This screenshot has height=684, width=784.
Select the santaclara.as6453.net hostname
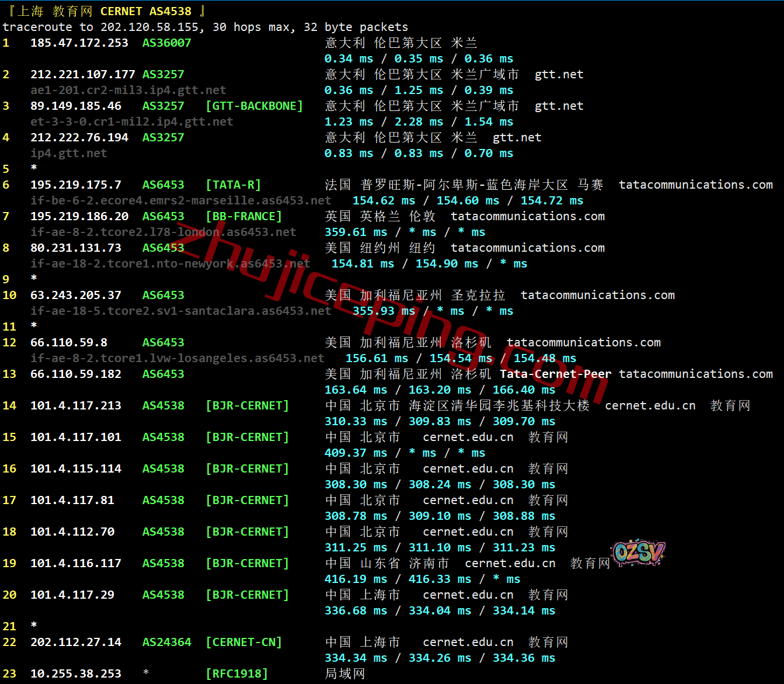coord(180,311)
